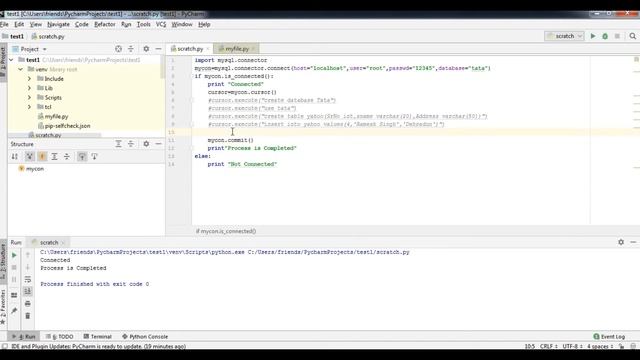Run the scratch configuration from main toolbar
Screen dimensions: 640x360
[593, 36]
